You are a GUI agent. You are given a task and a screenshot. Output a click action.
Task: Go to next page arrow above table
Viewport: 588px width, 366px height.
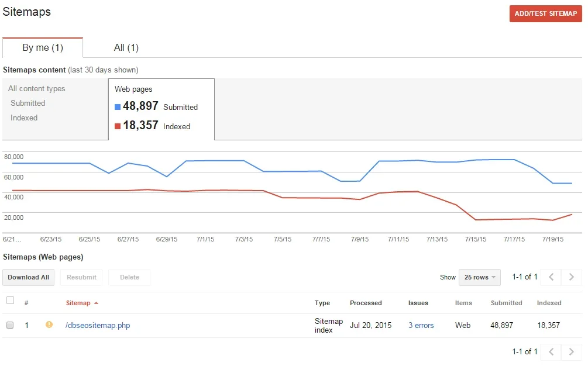[572, 277]
